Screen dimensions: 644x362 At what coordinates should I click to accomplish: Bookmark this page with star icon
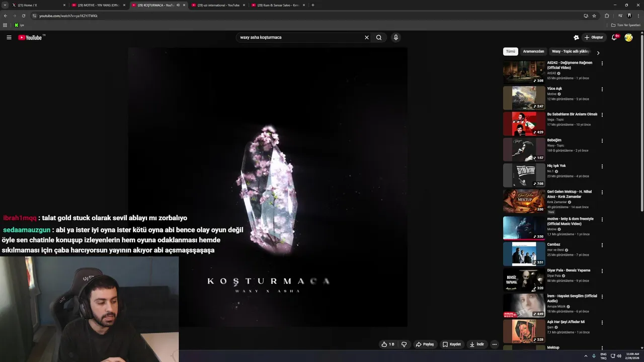click(594, 16)
